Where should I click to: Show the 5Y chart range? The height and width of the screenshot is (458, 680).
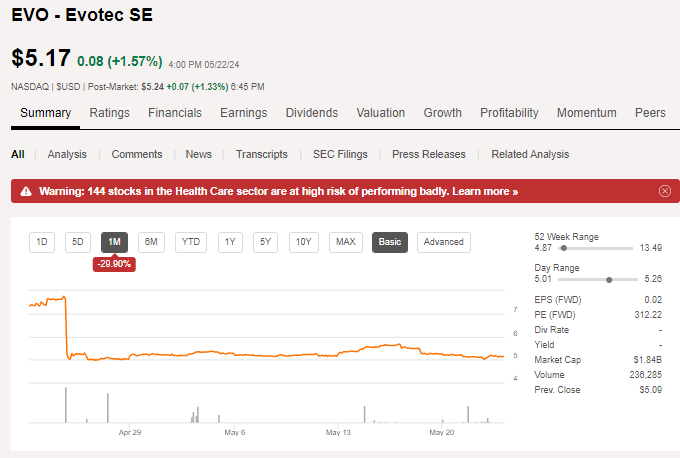tap(265, 242)
